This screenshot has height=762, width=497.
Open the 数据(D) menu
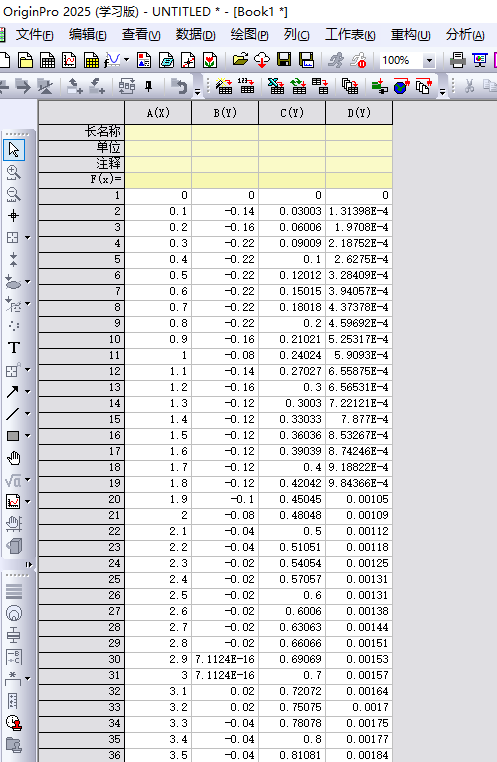(x=195, y=35)
